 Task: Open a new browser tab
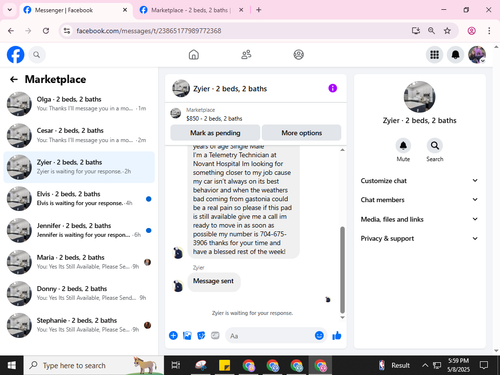point(259,10)
